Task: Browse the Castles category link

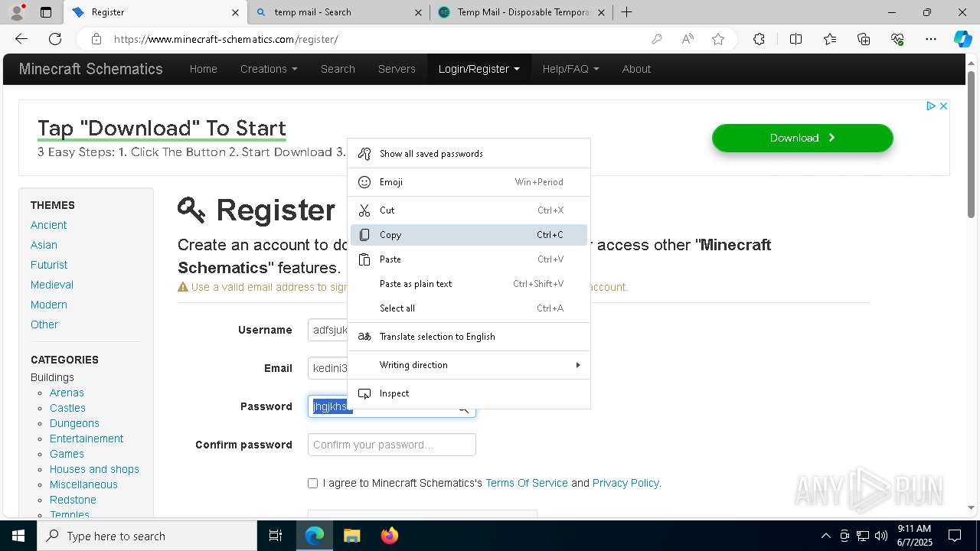Action: (x=67, y=408)
